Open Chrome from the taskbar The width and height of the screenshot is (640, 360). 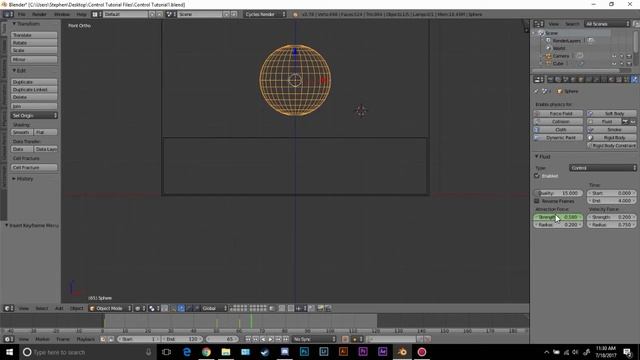tap(206, 352)
